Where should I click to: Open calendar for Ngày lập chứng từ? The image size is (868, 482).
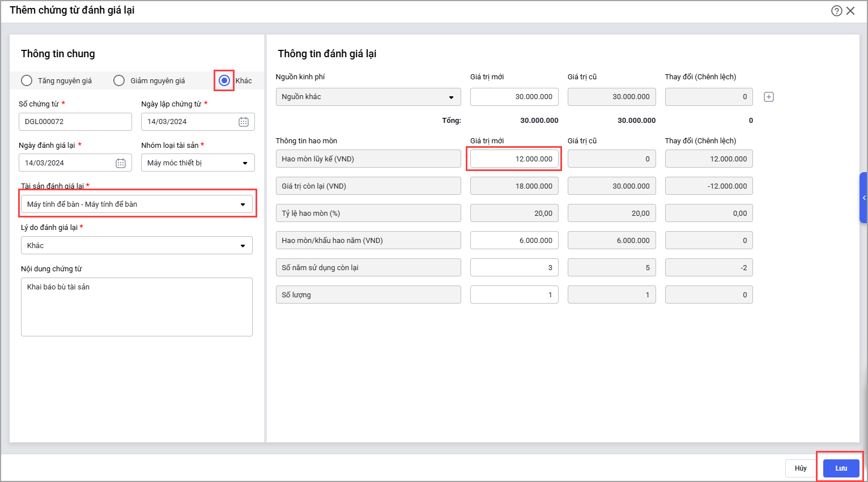tap(244, 122)
